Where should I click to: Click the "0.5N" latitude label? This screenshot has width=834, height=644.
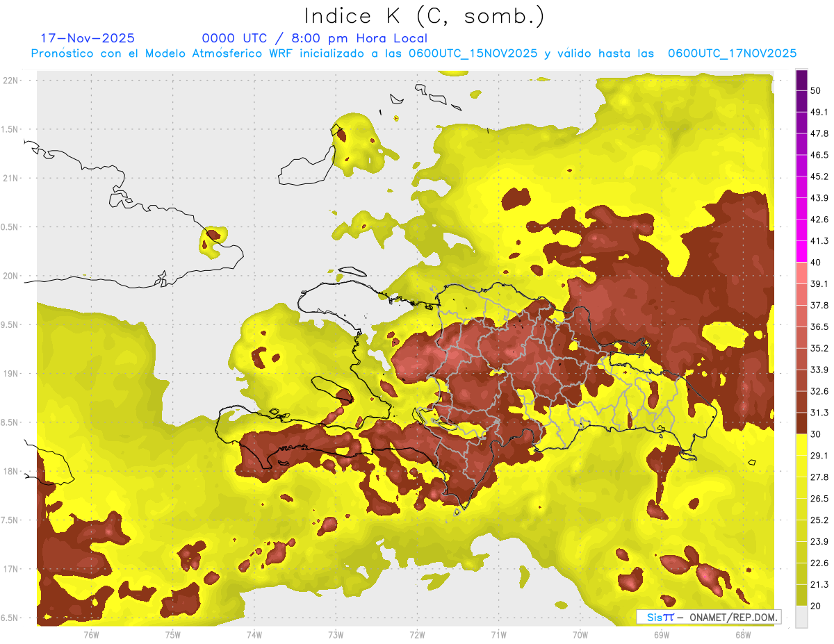tap(10, 227)
